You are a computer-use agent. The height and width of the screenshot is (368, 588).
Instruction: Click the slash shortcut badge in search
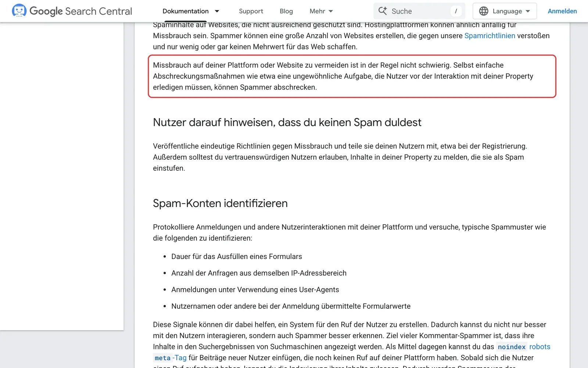pos(456,11)
